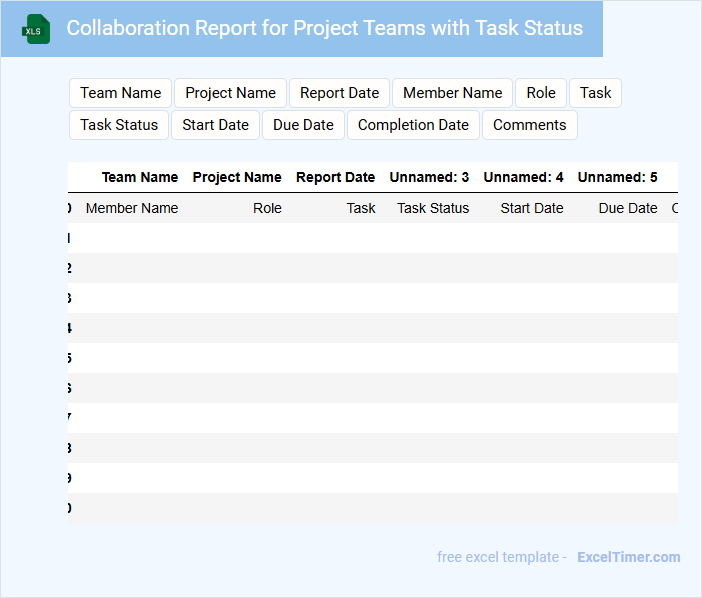Open the ExcelTimer.com link
Image resolution: width=702 pixels, height=598 pixels.
click(x=628, y=557)
